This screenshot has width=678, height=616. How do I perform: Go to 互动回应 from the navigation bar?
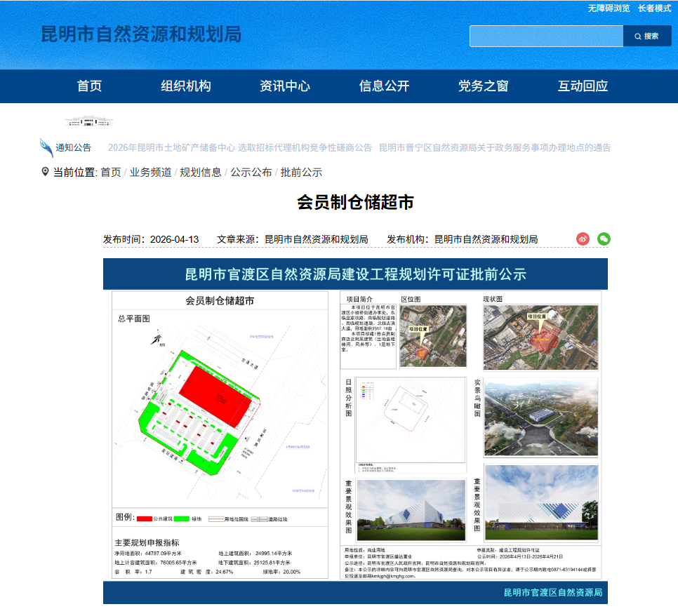point(583,86)
